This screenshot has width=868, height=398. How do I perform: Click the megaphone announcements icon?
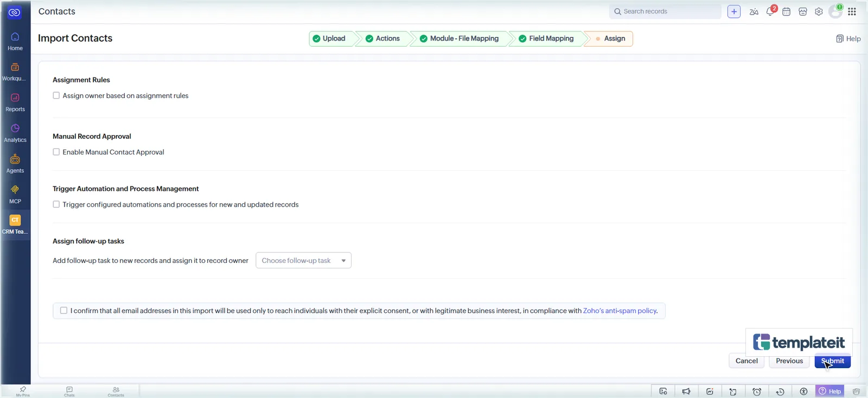pos(686,391)
